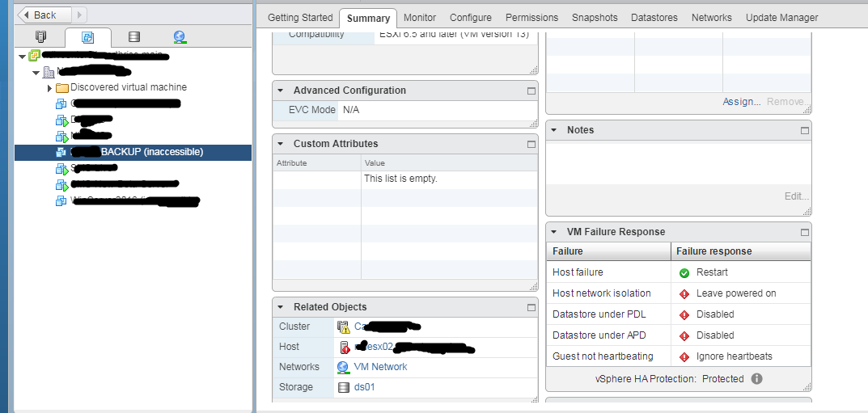Maximize the Custom Attributes panel
The height and width of the screenshot is (413, 868).
[531, 144]
